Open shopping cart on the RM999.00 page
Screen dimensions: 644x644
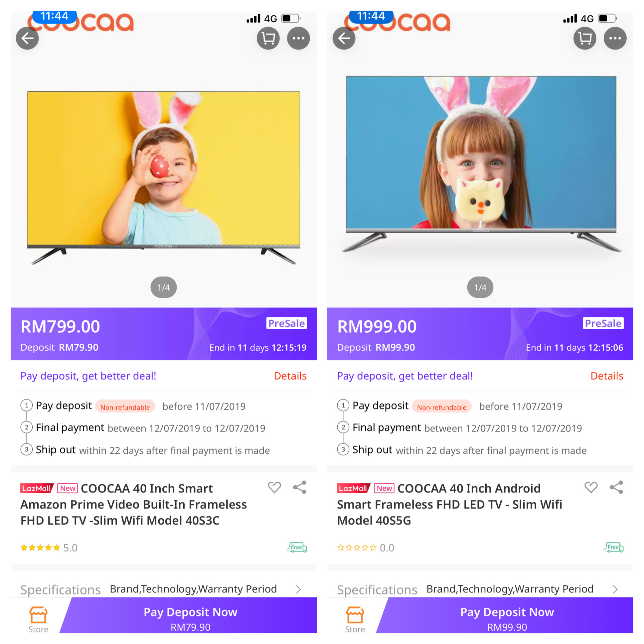[x=585, y=38]
